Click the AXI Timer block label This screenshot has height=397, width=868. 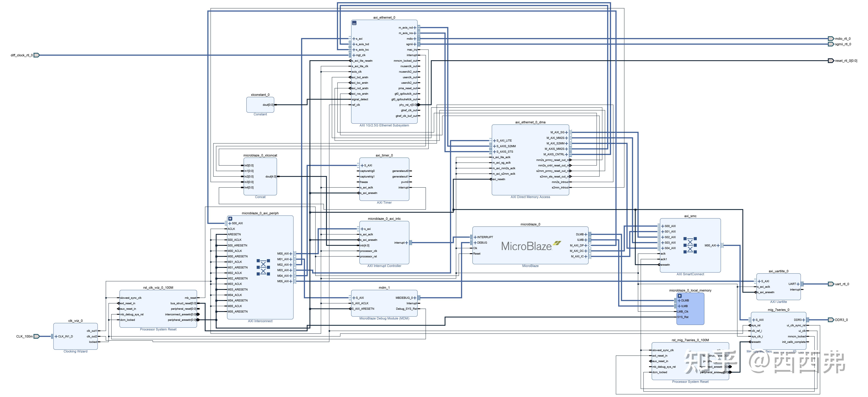(x=384, y=202)
